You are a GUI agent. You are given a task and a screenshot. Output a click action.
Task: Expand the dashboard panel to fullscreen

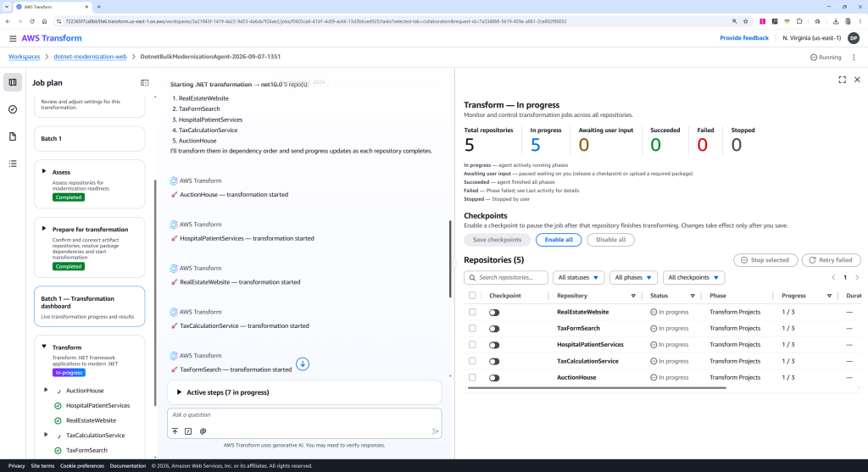(x=842, y=80)
